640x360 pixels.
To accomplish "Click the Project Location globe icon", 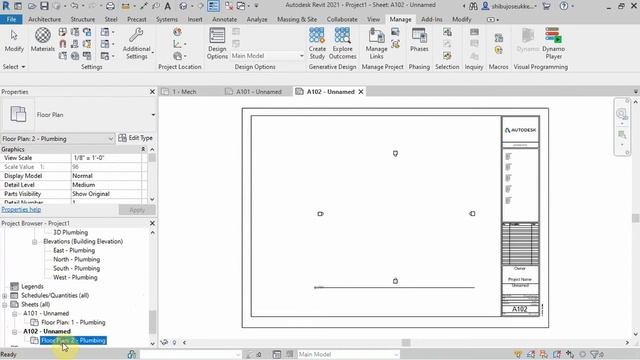I will click(177, 31).
